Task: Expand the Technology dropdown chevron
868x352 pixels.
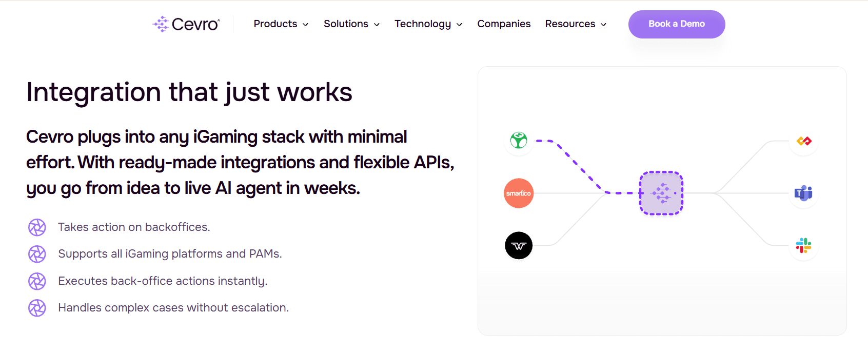Action: tap(459, 25)
